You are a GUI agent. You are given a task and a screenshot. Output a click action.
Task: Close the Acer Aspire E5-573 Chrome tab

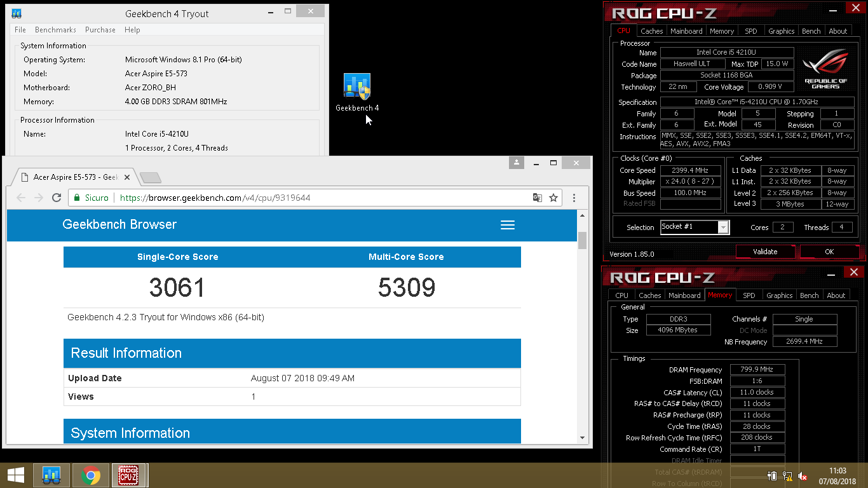point(127,177)
